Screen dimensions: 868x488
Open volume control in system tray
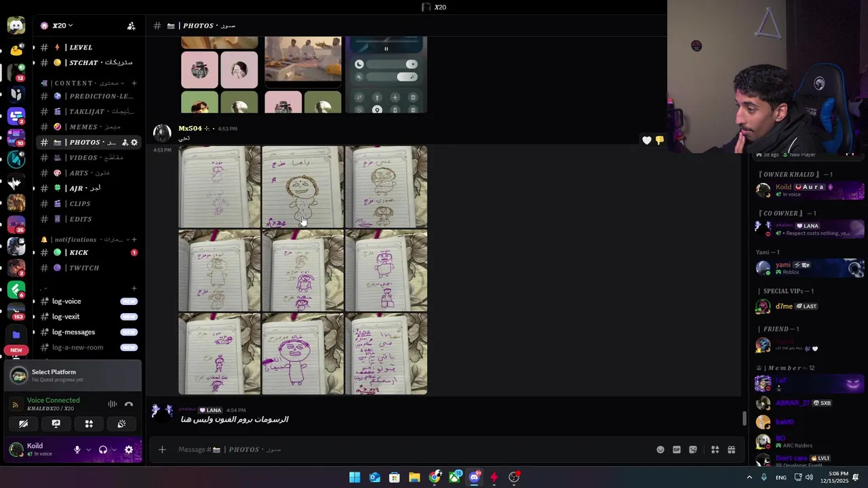pos(809,477)
